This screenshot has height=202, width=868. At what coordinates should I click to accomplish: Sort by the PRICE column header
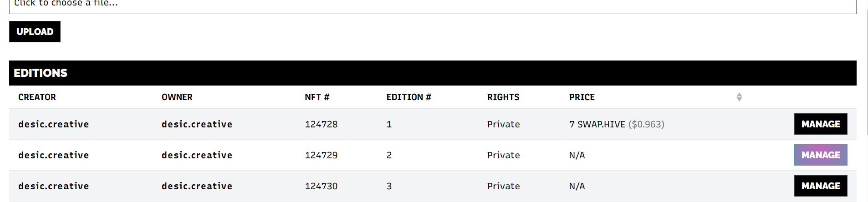[582, 97]
